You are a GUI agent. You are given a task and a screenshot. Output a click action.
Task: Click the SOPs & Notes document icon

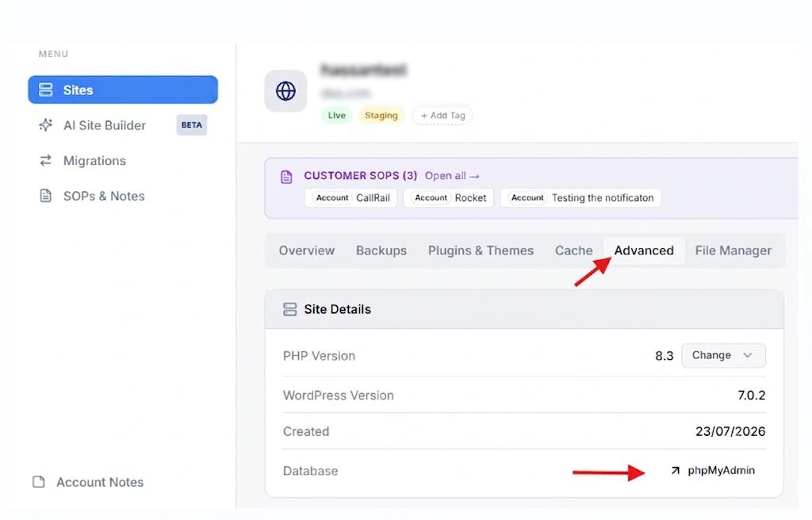pyautogui.click(x=45, y=196)
